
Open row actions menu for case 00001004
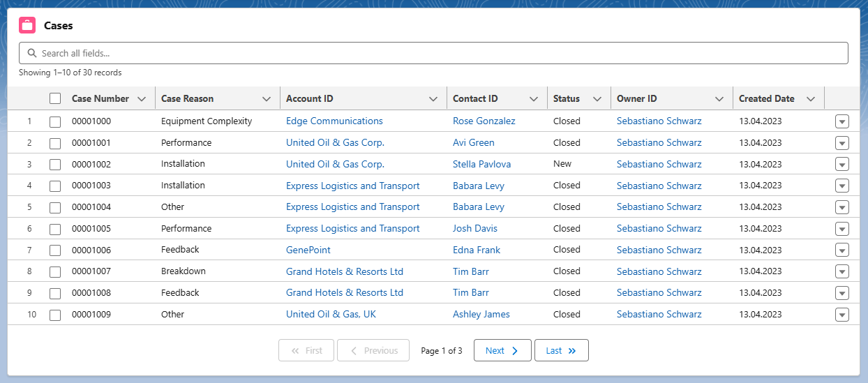(842, 207)
